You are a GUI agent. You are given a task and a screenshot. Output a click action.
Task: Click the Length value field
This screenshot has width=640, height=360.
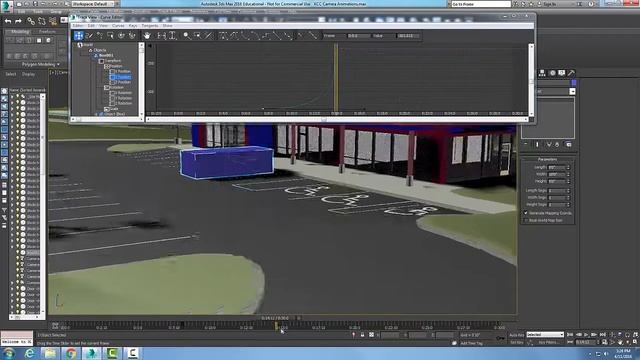(557, 167)
